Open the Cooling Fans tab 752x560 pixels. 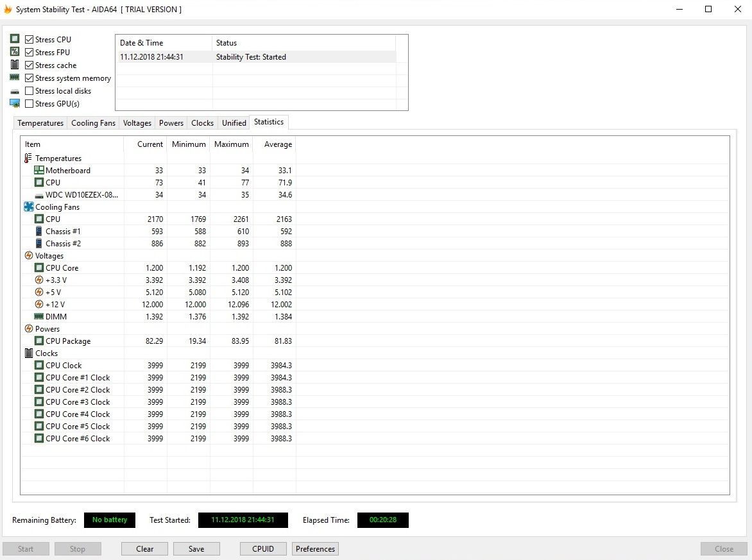point(93,123)
